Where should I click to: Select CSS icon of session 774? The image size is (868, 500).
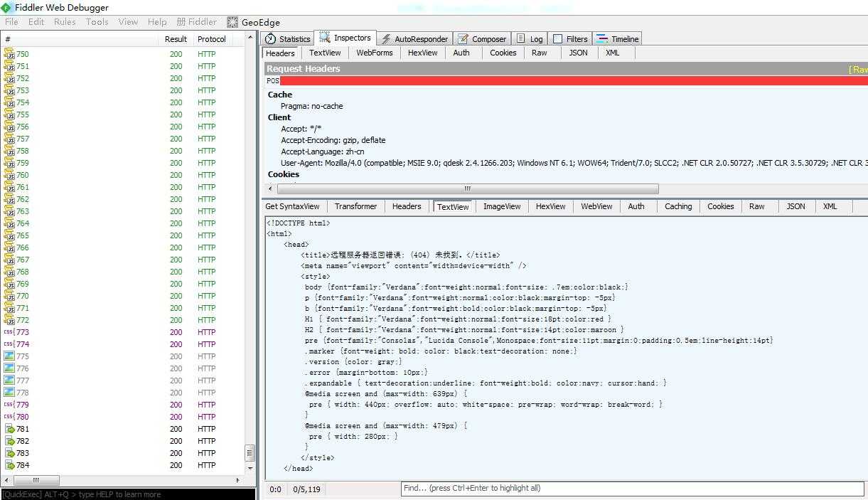(9, 344)
